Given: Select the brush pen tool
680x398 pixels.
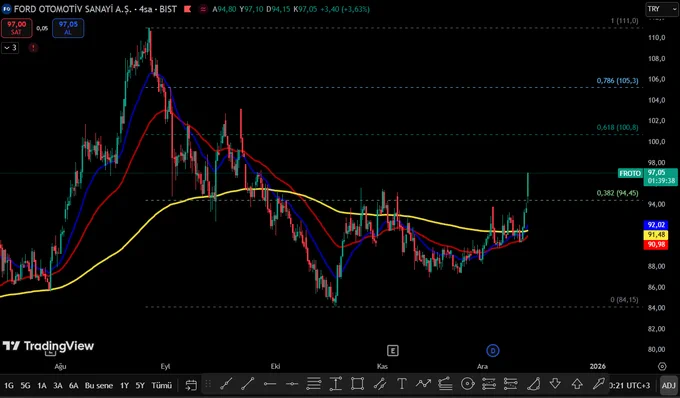Looking at the screenshot, I should pos(599,384).
